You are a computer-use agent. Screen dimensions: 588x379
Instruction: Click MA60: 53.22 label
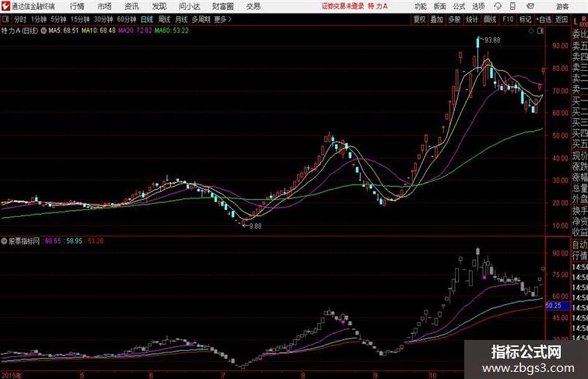[172, 30]
